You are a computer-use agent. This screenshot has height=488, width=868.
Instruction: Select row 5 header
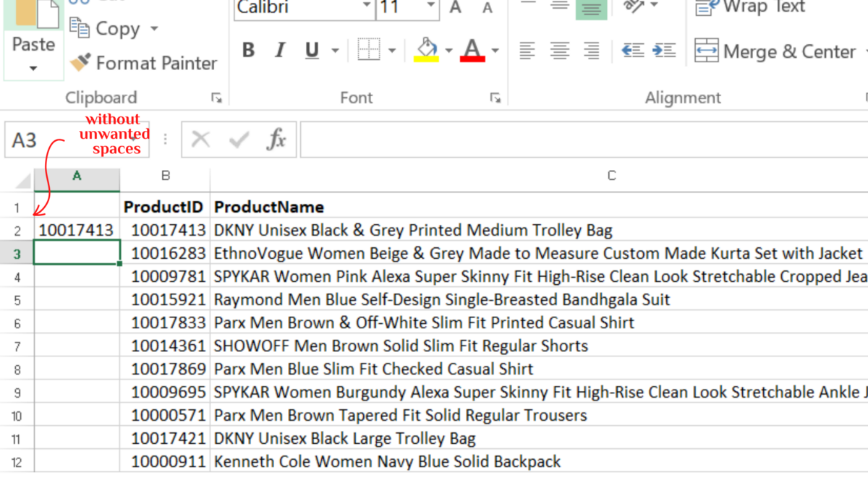(17, 300)
